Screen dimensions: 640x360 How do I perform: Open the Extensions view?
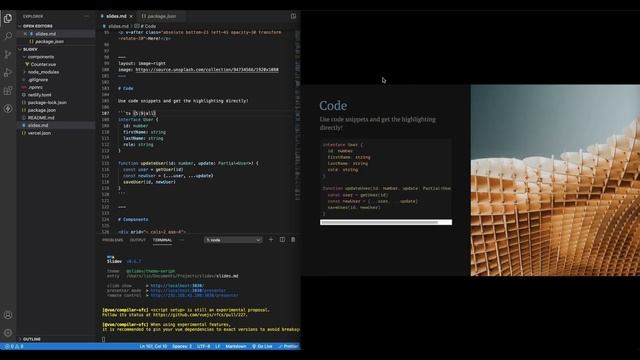tap(8, 91)
